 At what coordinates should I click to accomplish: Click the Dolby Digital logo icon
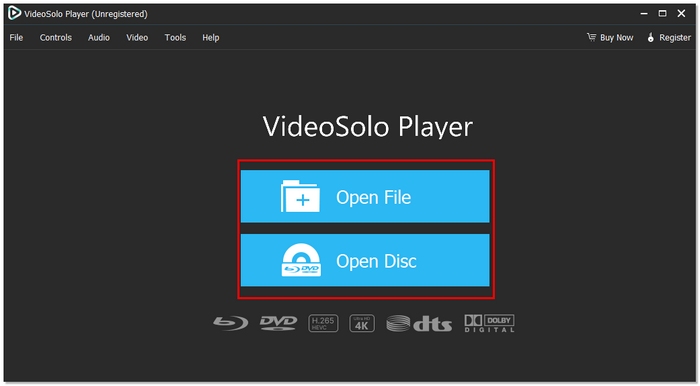click(x=489, y=323)
